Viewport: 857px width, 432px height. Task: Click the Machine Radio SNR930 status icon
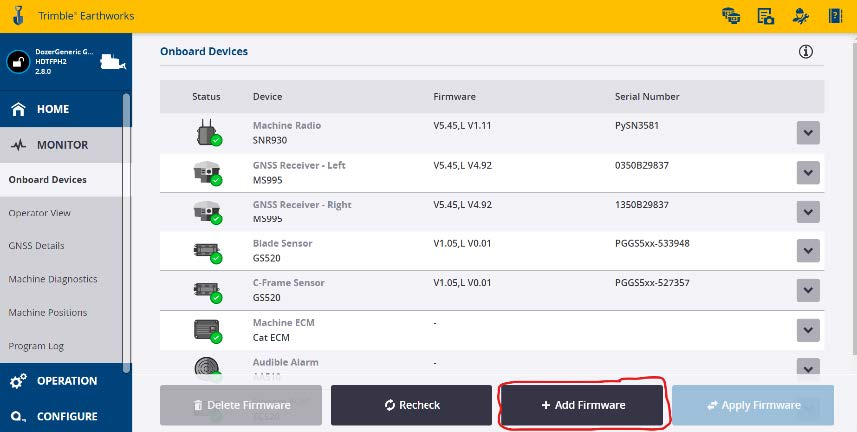209,132
